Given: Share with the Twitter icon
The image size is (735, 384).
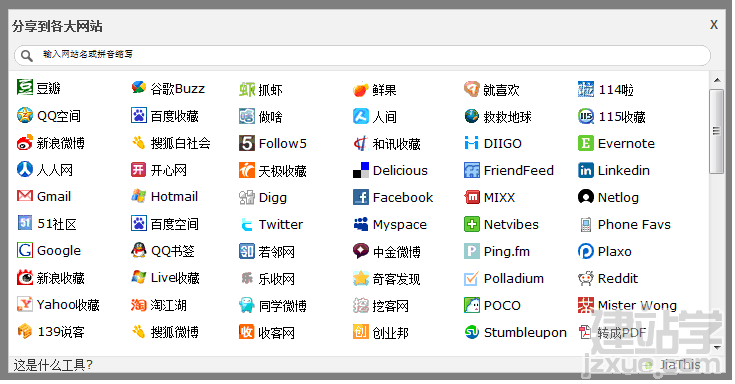Looking at the screenshot, I should (x=247, y=225).
